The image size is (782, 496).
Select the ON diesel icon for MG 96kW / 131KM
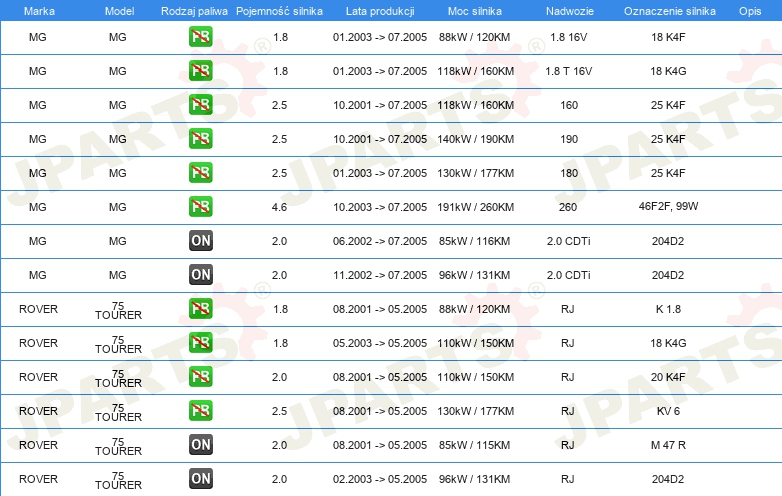coord(200,275)
